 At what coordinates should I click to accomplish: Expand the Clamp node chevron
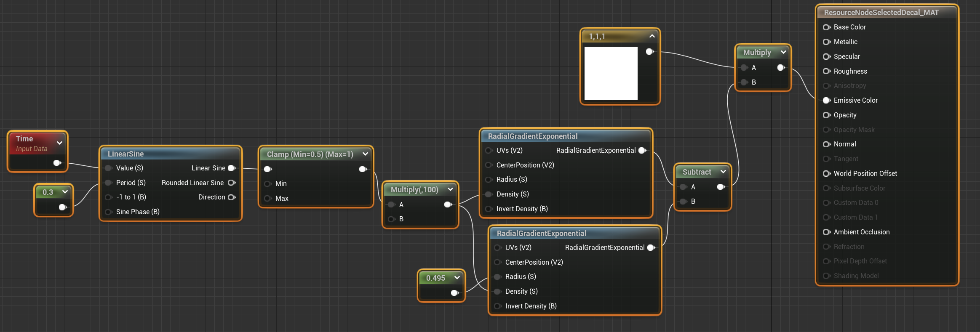click(x=365, y=154)
